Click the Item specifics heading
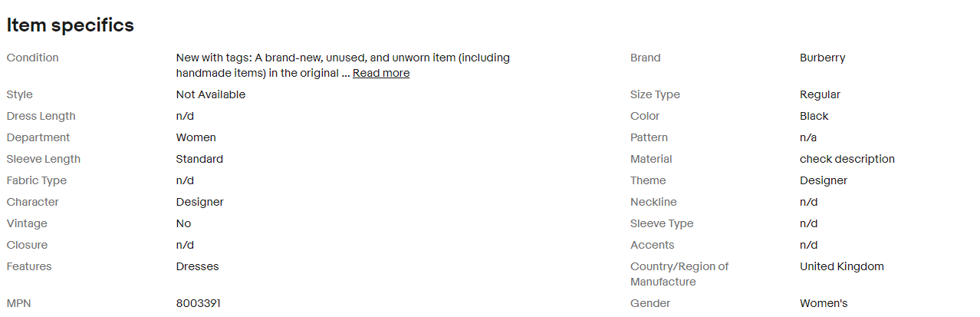 (x=71, y=25)
